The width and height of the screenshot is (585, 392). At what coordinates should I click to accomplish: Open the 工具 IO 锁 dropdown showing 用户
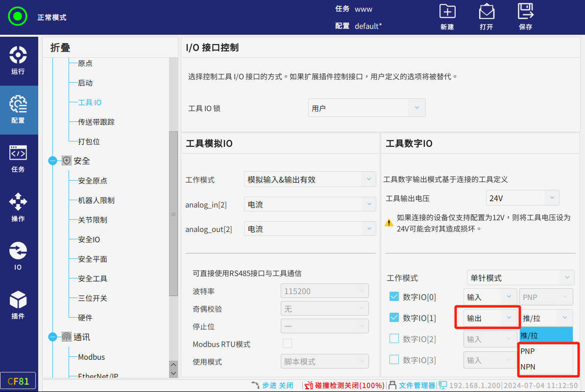tap(366, 108)
